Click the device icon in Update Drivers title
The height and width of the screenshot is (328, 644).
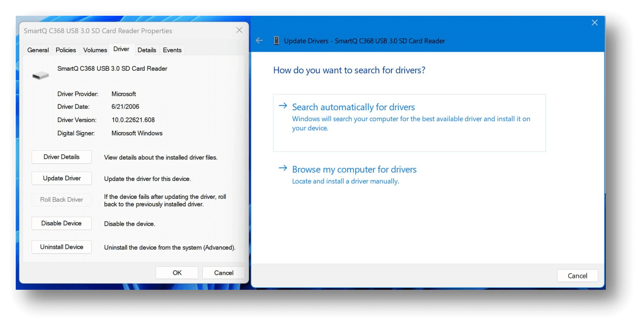277,40
